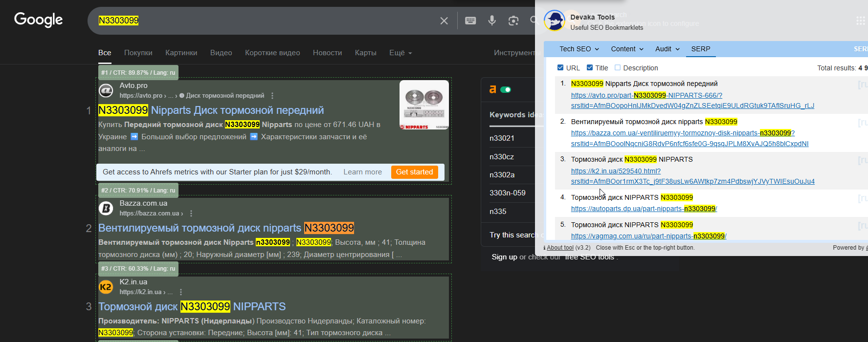The width and height of the screenshot is (868, 342).
Task: Enable the Description checkbox
Action: point(618,67)
